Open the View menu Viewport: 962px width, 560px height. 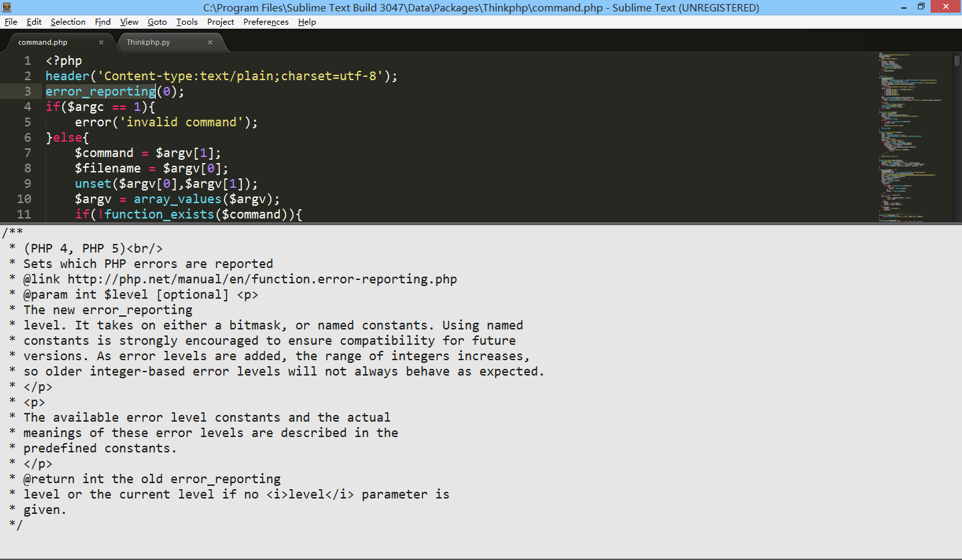pyautogui.click(x=130, y=22)
